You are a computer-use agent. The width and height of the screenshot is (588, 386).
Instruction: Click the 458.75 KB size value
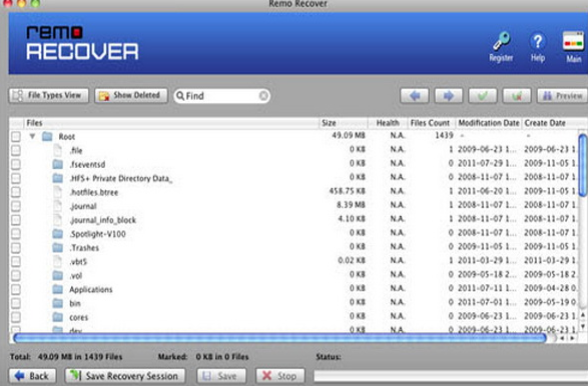pos(347,191)
